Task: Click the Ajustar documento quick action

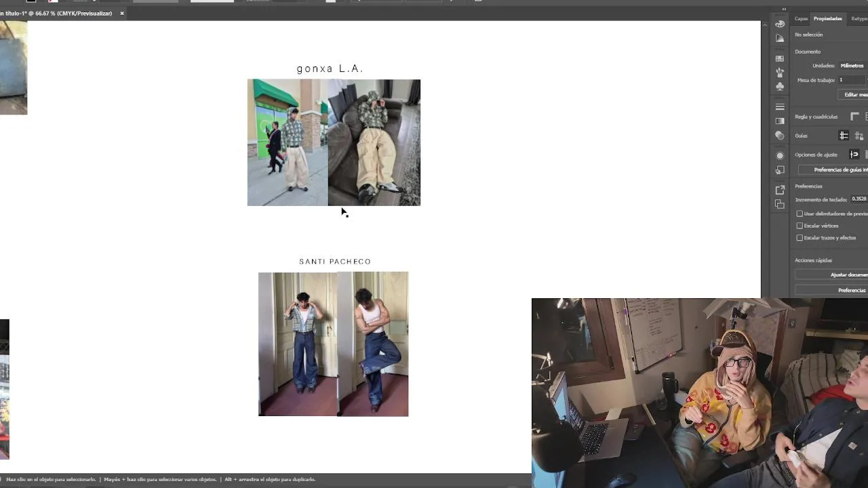Action: [831, 274]
